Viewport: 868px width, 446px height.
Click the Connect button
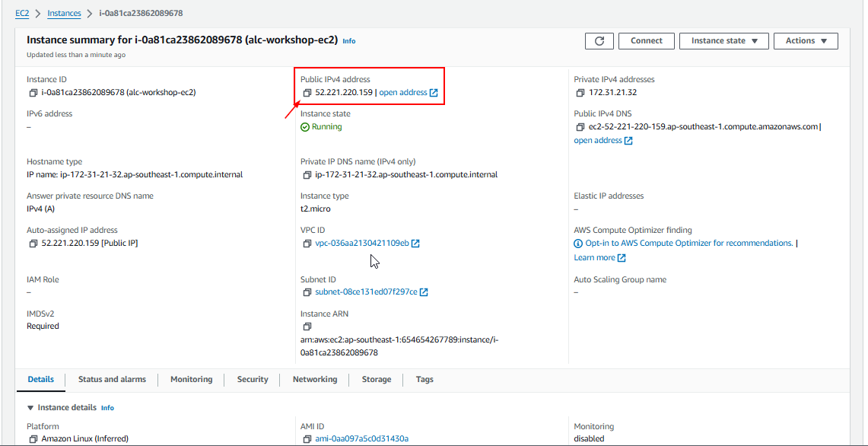646,41
